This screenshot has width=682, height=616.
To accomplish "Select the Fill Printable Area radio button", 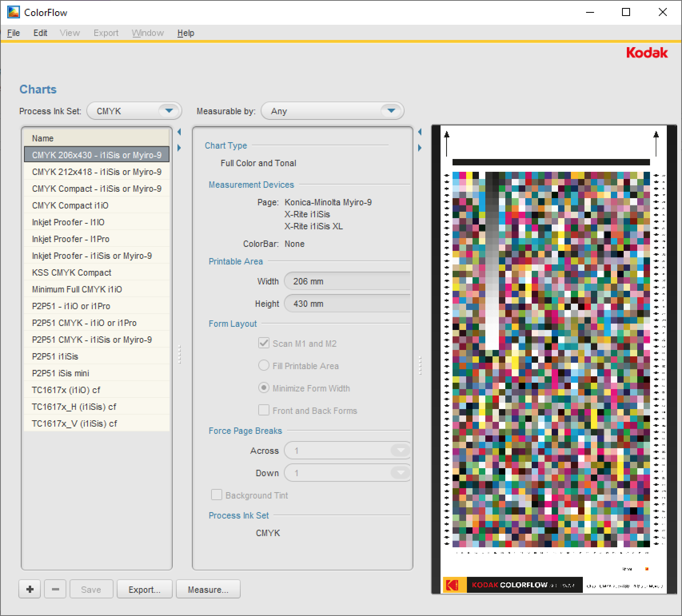I will 264,366.
